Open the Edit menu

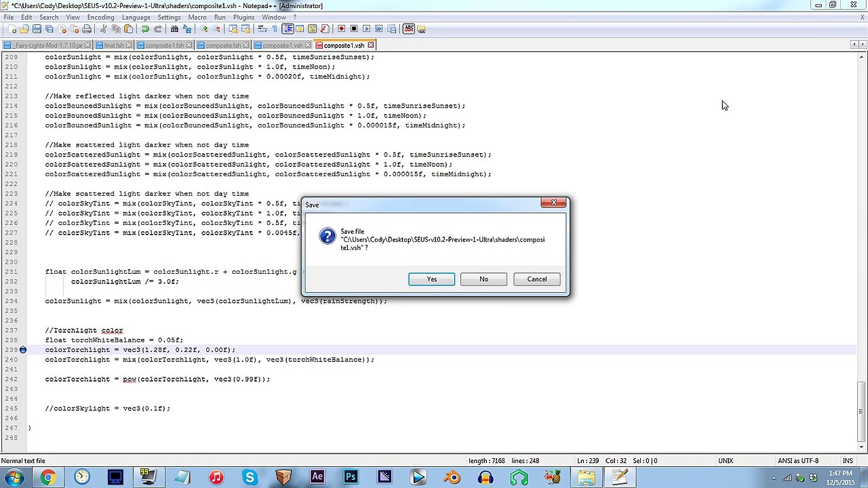26,17
